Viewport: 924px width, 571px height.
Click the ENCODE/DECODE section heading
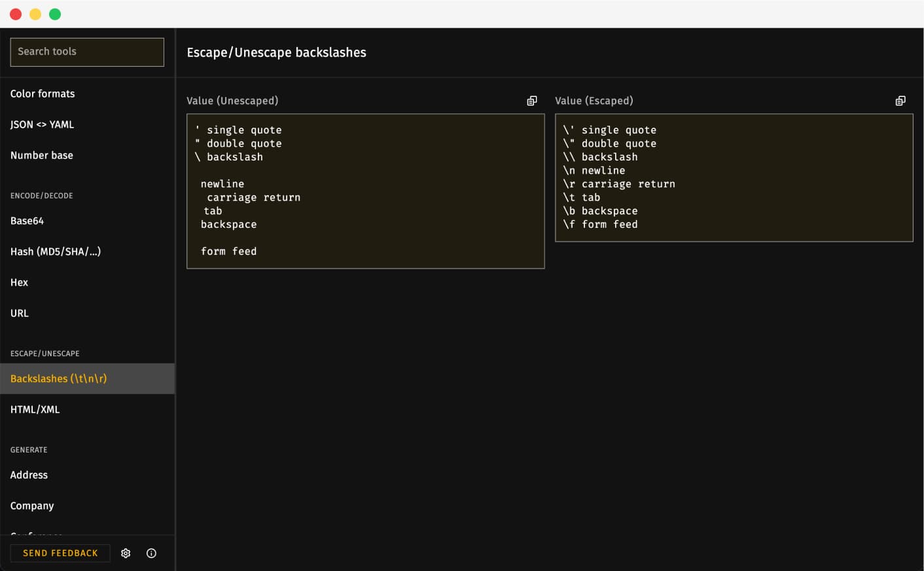tap(42, 196)
